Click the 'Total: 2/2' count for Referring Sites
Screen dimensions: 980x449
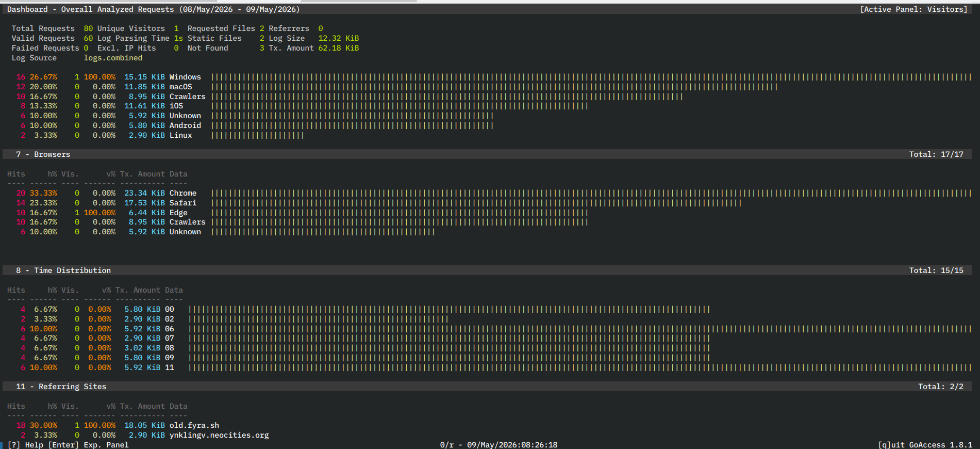[941, 387]
